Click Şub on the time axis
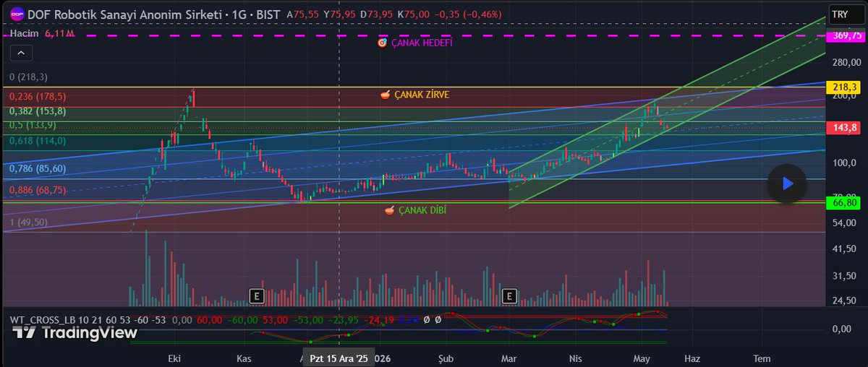868x367 pixels. click(447, 358)
